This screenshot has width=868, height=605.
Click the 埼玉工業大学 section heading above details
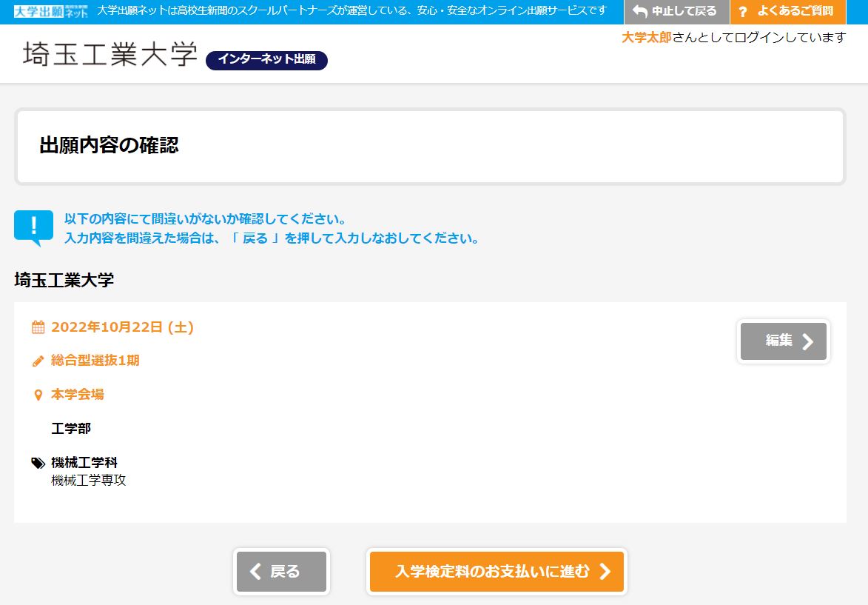click(x=64, y=280)
